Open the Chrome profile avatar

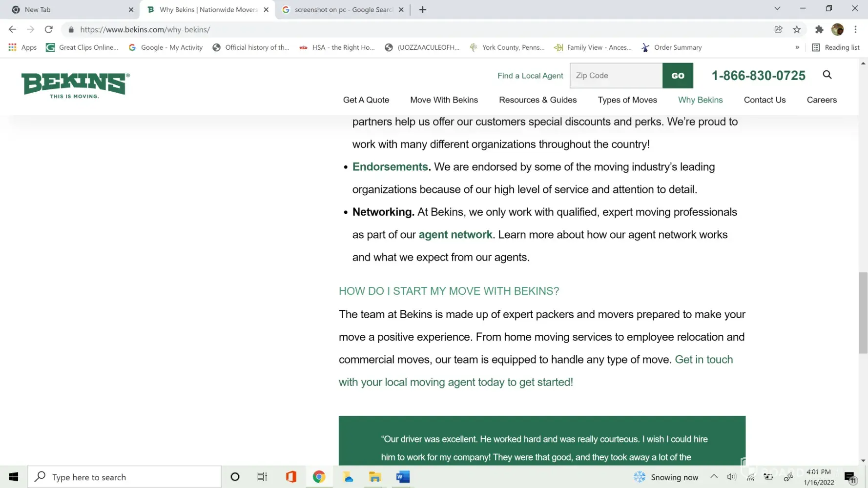tap(837, 29)
